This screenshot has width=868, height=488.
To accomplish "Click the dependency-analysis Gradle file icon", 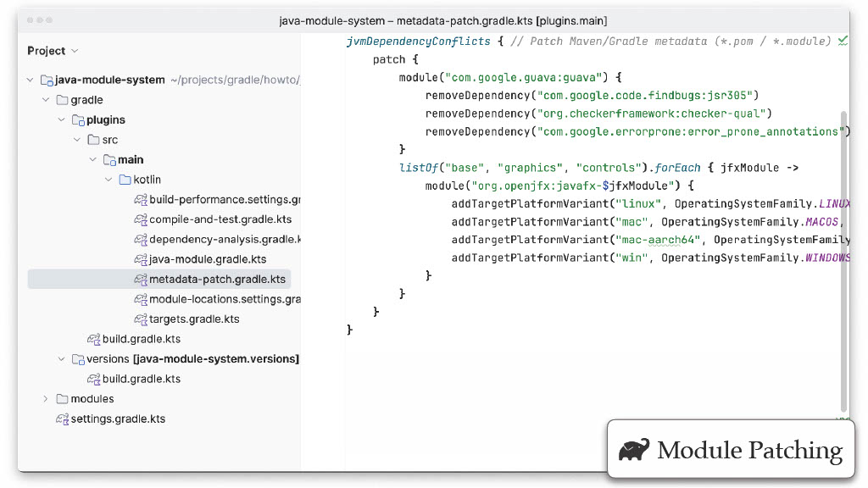I will (141, 240).
